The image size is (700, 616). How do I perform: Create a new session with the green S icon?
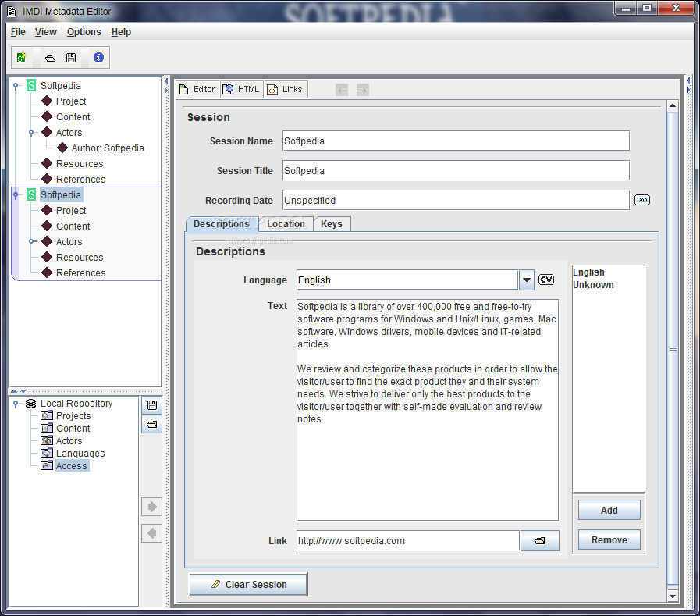[21, 58]
